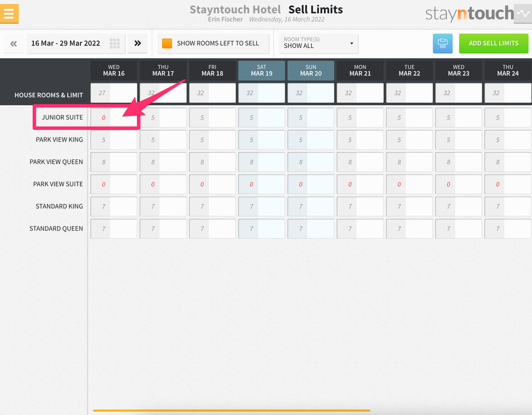This screenshot has width=532, height=415.
Task: Click Standard Queen row label
Action: 56,228
